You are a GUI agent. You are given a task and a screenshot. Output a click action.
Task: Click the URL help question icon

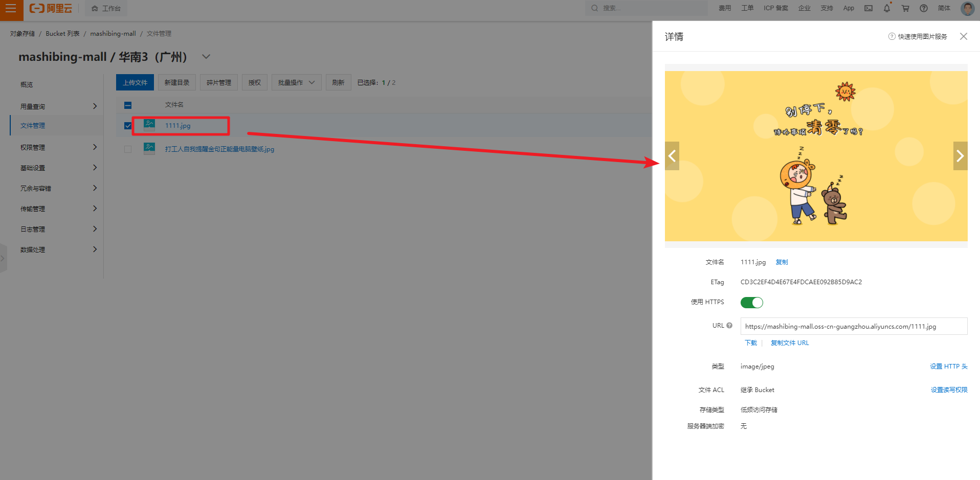pyautogui.click(x=729, y=326)
